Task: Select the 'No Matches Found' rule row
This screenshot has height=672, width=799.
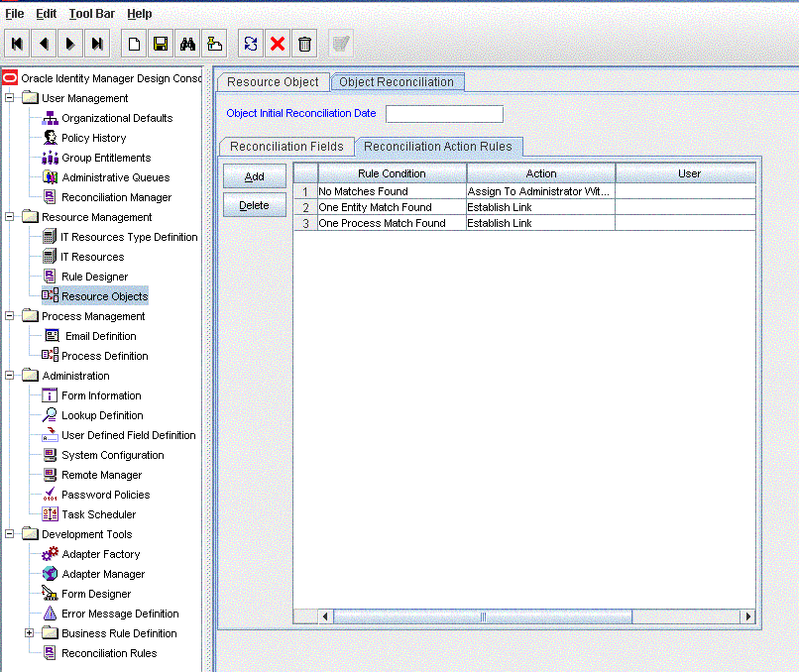Action: click(x=524, y=191)
